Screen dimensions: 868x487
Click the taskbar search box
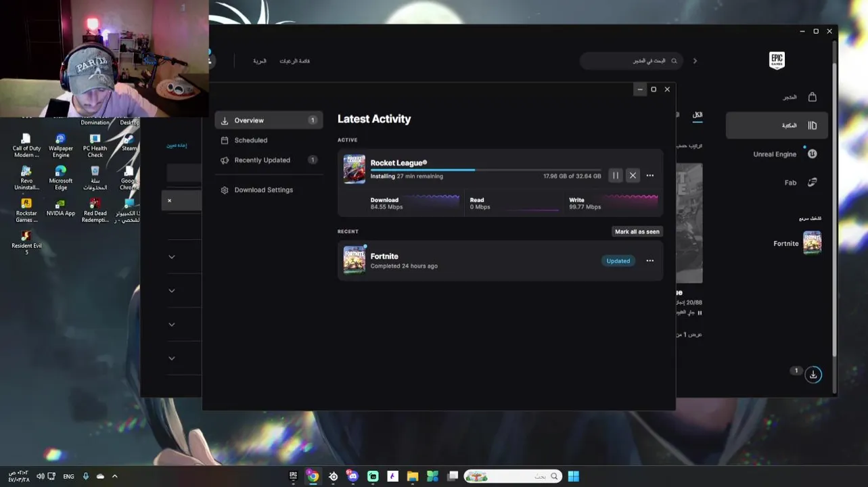(x=512, y=476)
